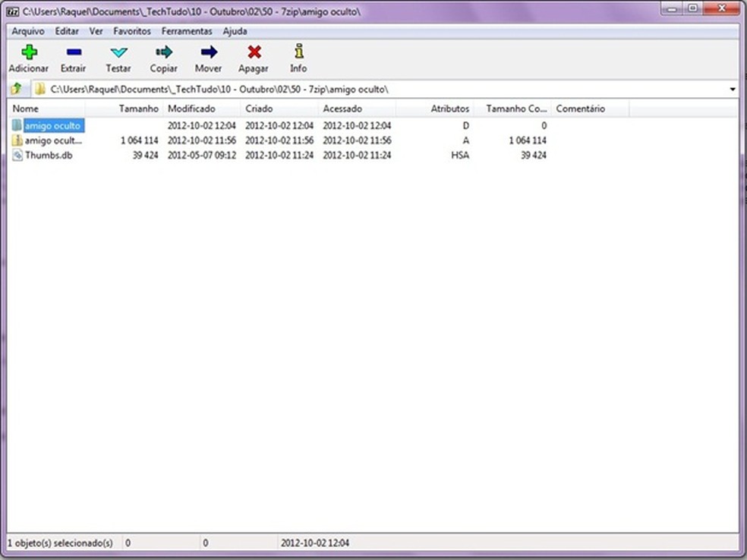This screenshot has width=747, height=560.
Task: Sort by the Modificado column header
Action: pos(202,109)
